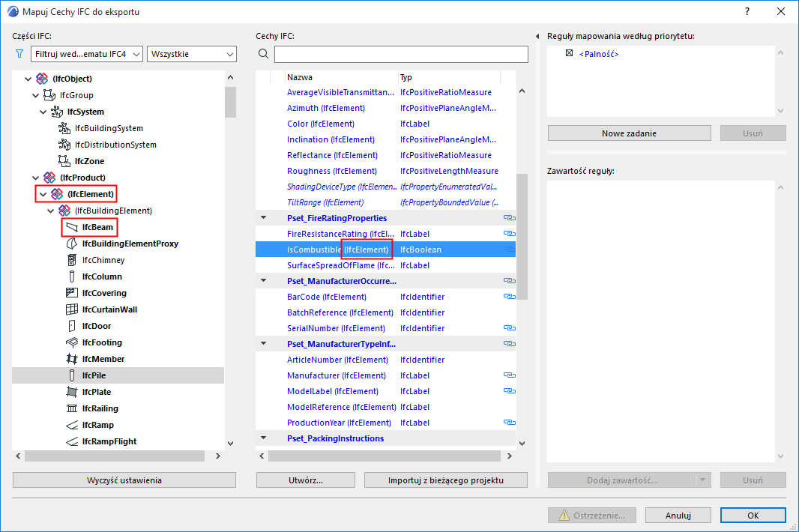Open the Wszystkie dropdown
The width and height of the screenshot is (799, 532).
192,54
